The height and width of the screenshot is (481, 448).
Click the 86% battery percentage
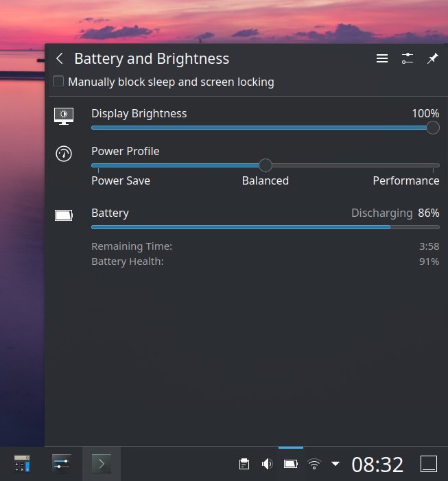click(428, 213)
